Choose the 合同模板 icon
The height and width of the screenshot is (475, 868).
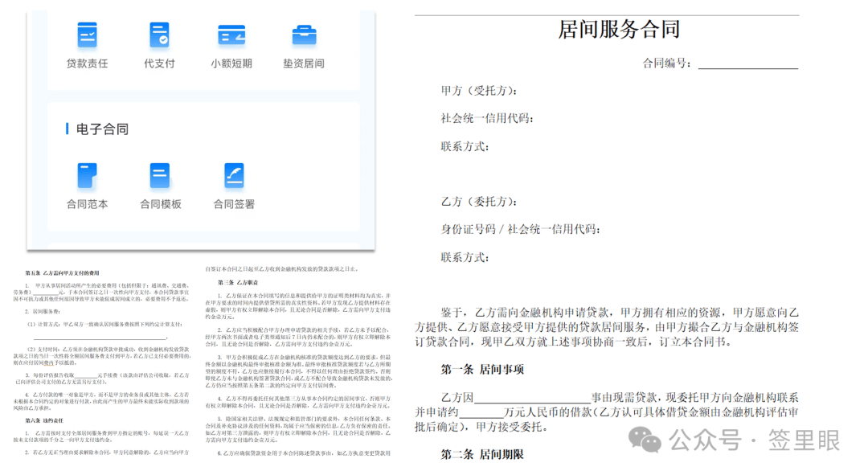coord(160,175)
